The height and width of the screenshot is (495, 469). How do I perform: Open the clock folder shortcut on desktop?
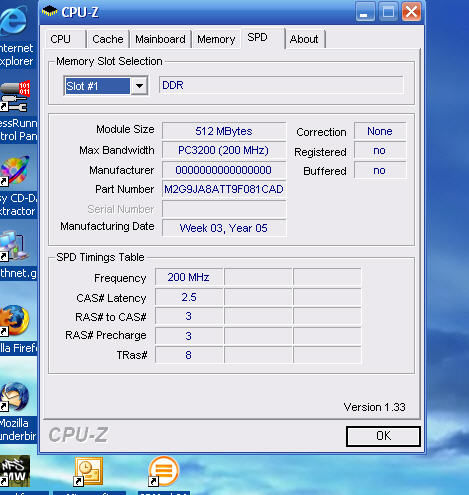coord(88,471)
